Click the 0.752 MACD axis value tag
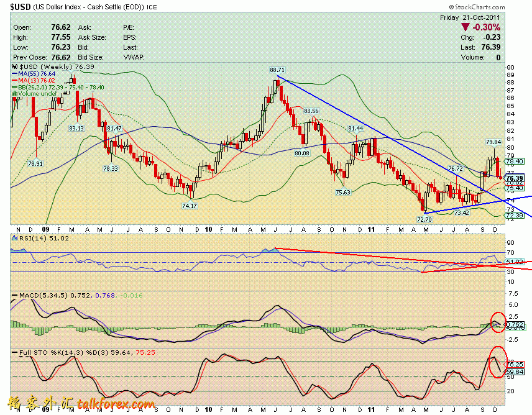The image size is (532, 415). click(515, 324)
